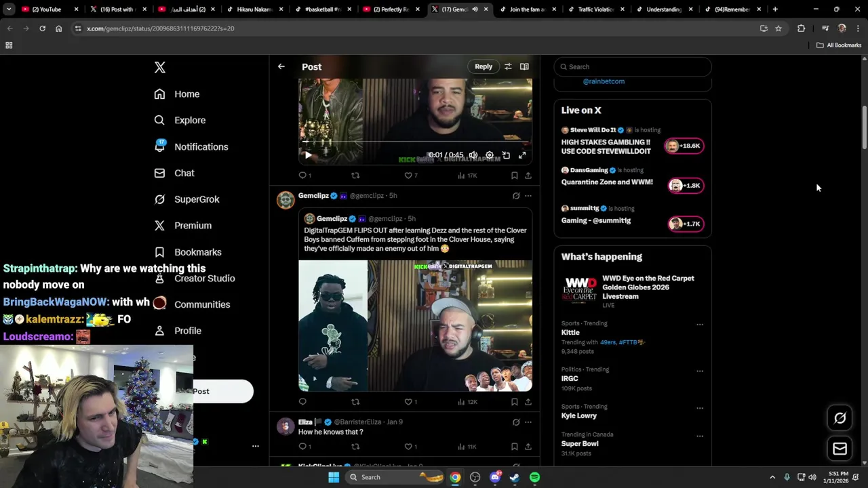Bookmark the top video post
The image size is (868, 488).
coord(515,176)
